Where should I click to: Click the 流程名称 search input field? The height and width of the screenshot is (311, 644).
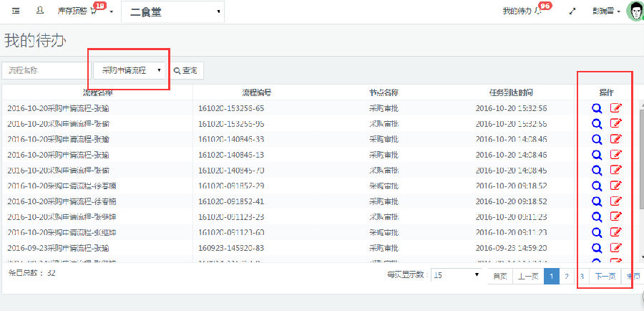47,70
